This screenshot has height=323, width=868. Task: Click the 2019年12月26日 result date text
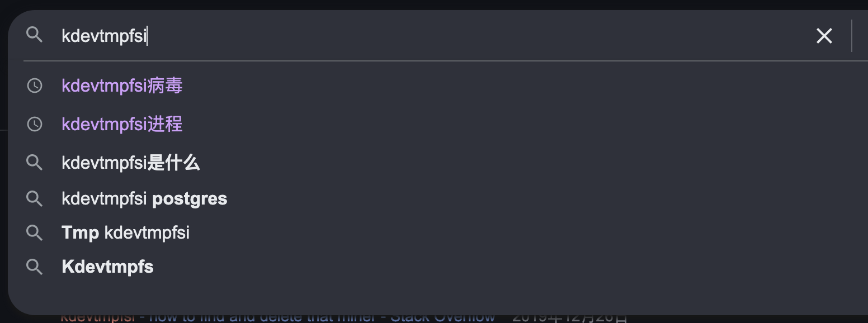pos(569,319)
